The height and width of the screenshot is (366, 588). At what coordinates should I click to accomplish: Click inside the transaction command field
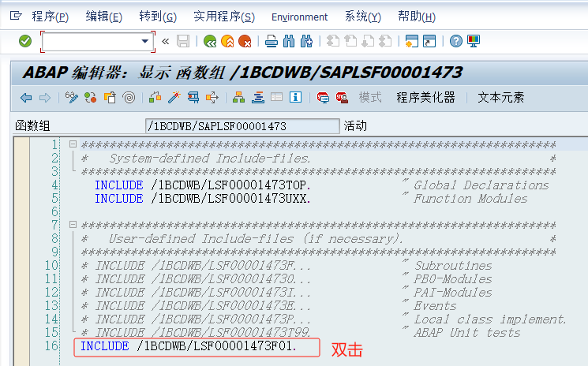(x=92, y=41)
